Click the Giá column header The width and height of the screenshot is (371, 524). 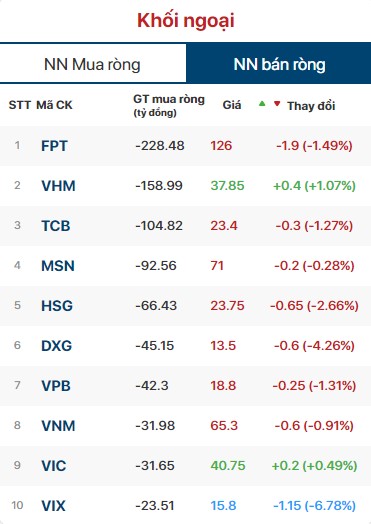[232, 105]
